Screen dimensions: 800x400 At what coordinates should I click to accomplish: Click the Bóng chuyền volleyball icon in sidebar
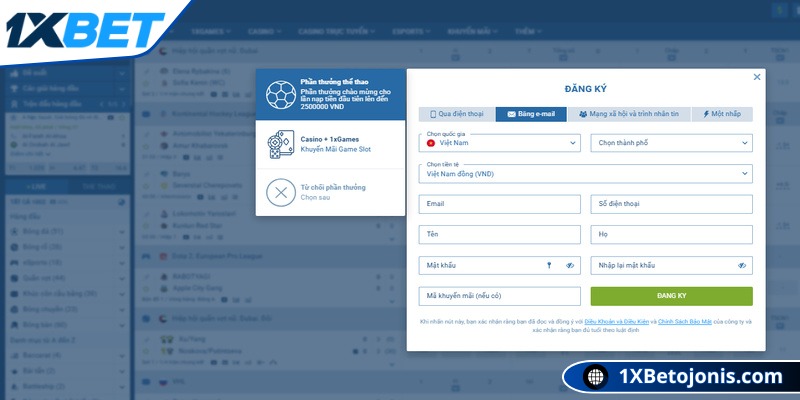14,309
